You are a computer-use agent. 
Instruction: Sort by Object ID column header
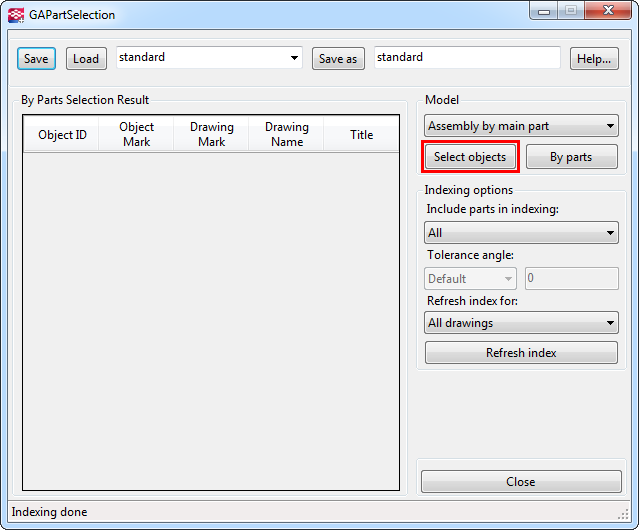[x=62, y=134]
